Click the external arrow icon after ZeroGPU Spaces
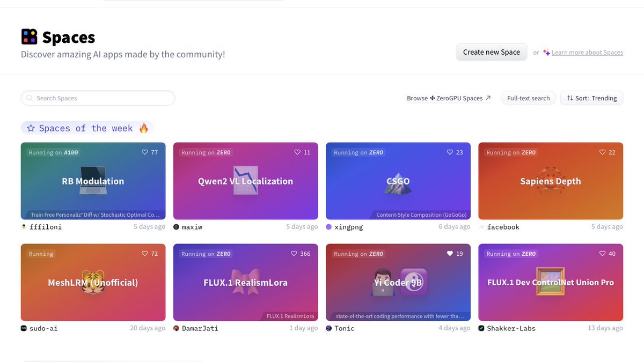Image resolution: width=644 pixels, height=362 pixels. [488, 98]
